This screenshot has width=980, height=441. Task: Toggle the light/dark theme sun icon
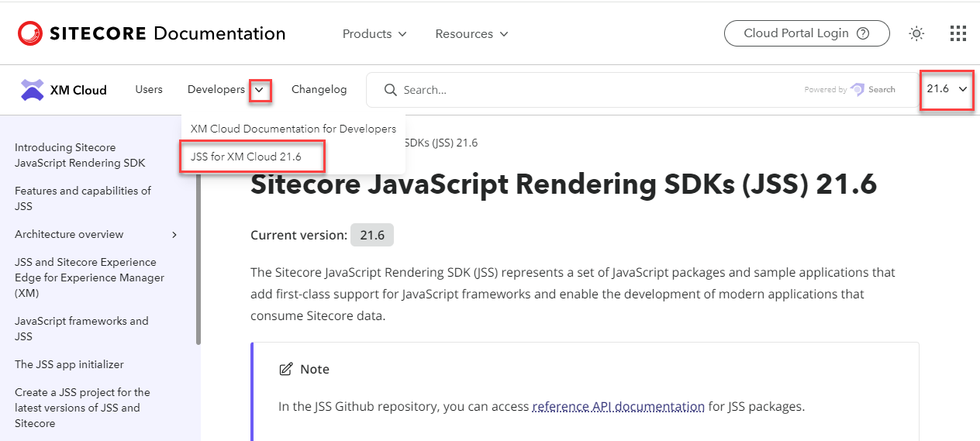916,33
